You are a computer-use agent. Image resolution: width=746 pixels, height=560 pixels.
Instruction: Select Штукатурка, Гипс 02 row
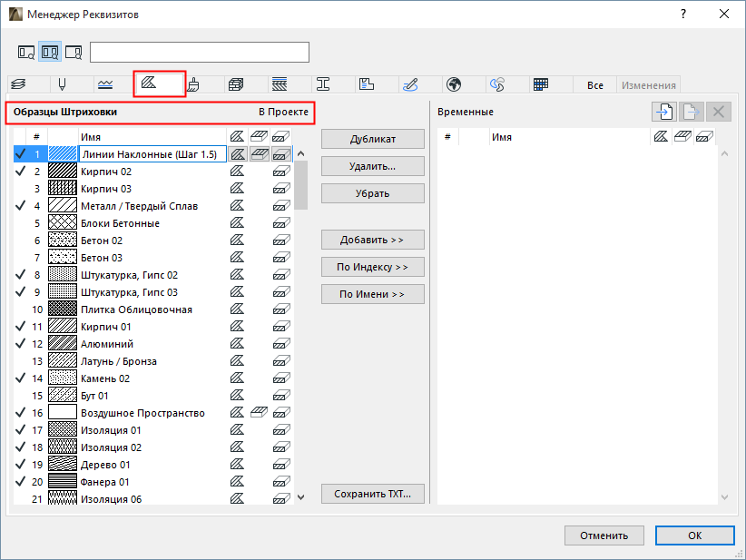click(152, 275)
